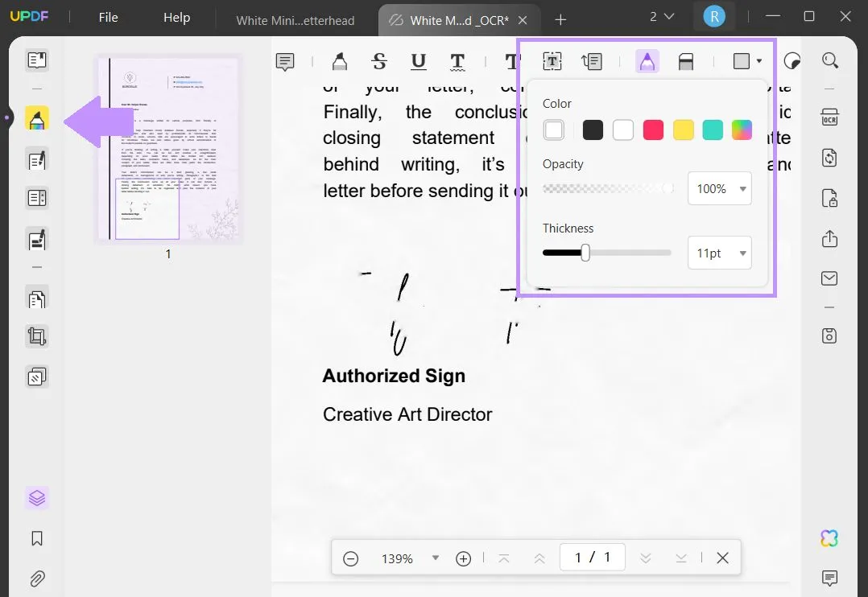Open the Share via email tool

pos(829,278)
